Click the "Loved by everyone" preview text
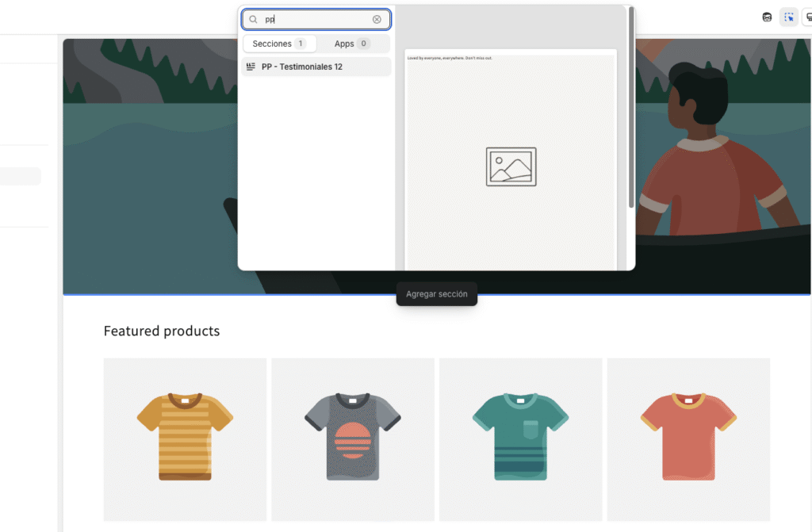Viewport: 812px width, 532px height. (x=450, y=58)
